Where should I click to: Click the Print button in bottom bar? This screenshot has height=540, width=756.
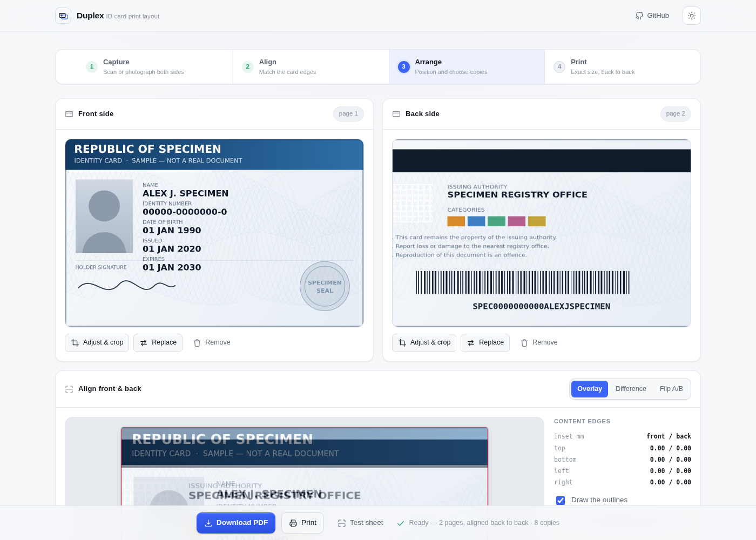(302, 523)
